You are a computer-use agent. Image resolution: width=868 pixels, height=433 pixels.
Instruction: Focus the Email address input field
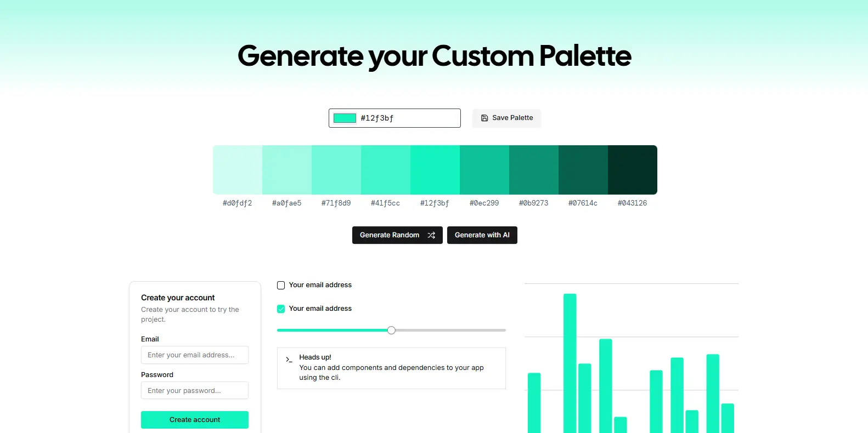pyautogui.click(x=195, y=355)
